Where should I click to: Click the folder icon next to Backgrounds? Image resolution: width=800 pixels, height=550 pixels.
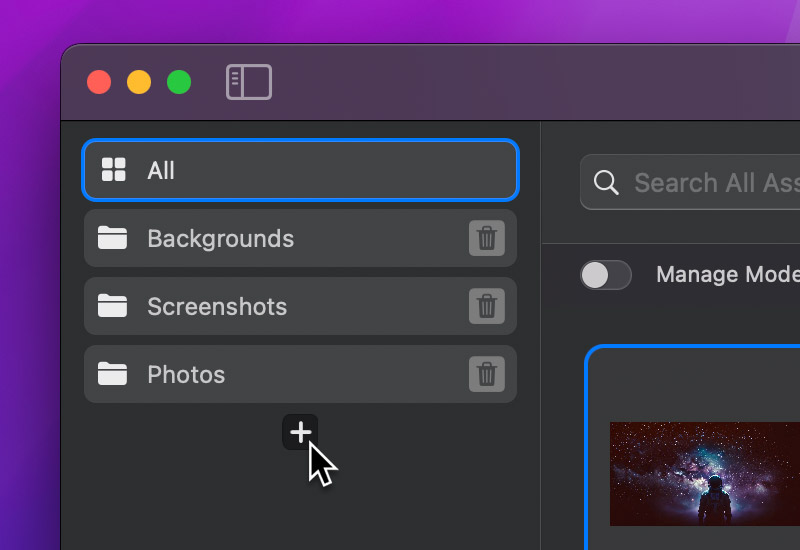coord(113,239)
